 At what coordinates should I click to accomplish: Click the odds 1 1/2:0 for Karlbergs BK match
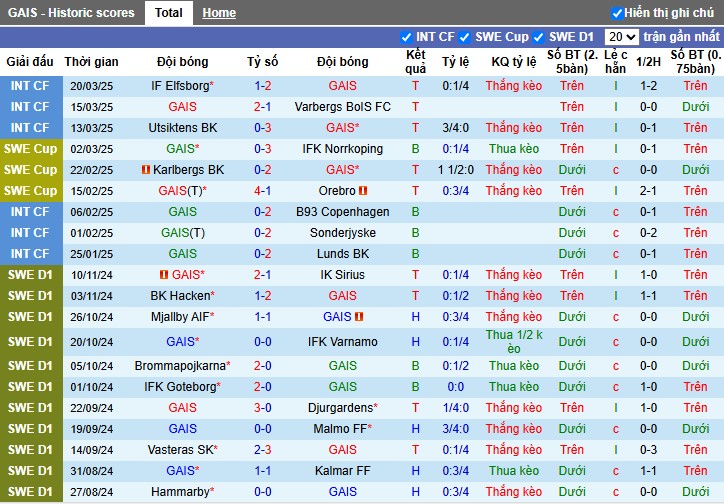tap(456, 170)
